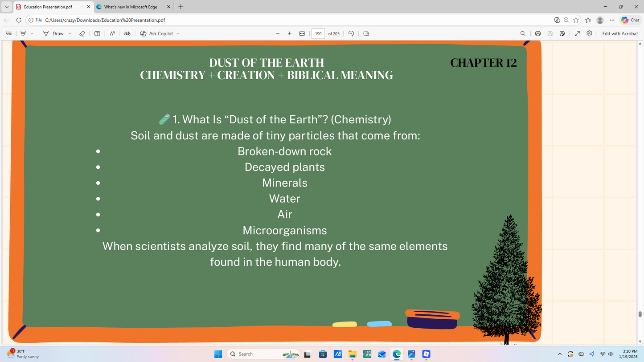The height and width of the screenshot is (362, 644).
Task: Click the Translate icon in PDF toolbar
Action: [x=127, y=33]
